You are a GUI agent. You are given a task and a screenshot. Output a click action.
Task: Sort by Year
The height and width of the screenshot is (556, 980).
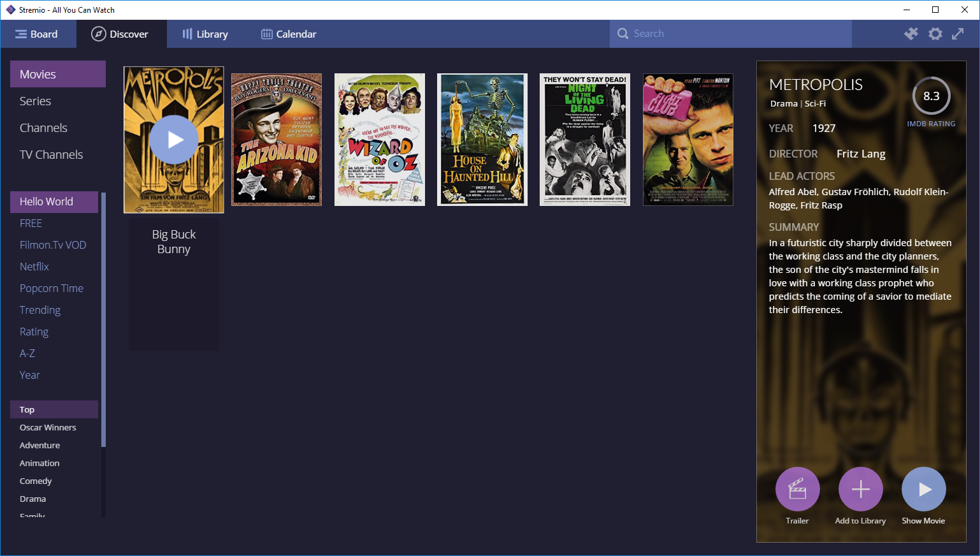point(54,375)
